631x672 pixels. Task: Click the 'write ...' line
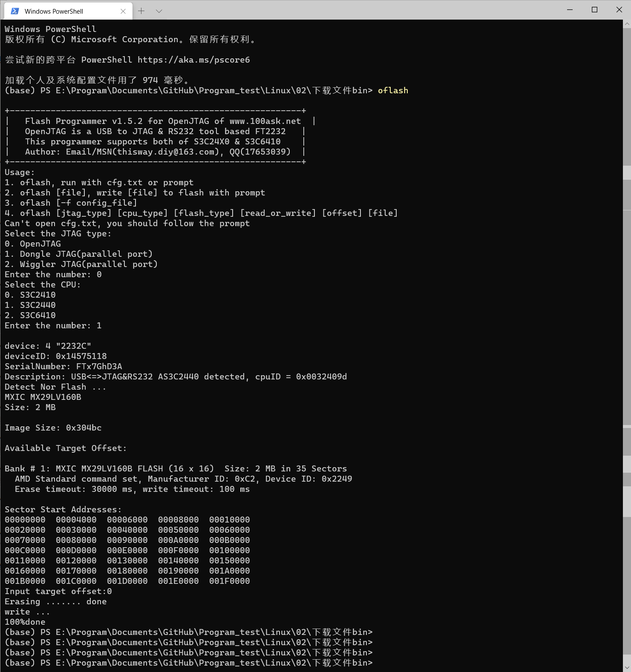pos(27,612)
